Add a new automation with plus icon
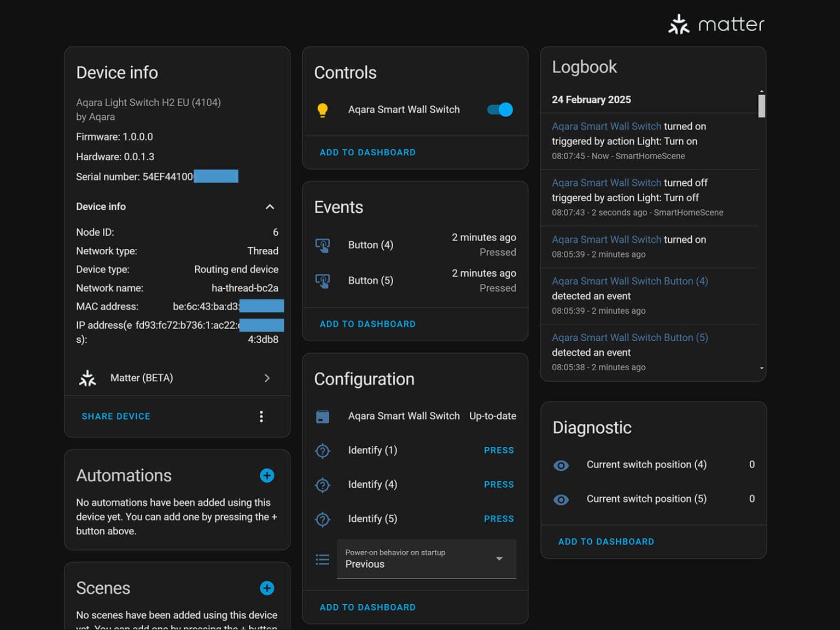 tap(267, 476)
